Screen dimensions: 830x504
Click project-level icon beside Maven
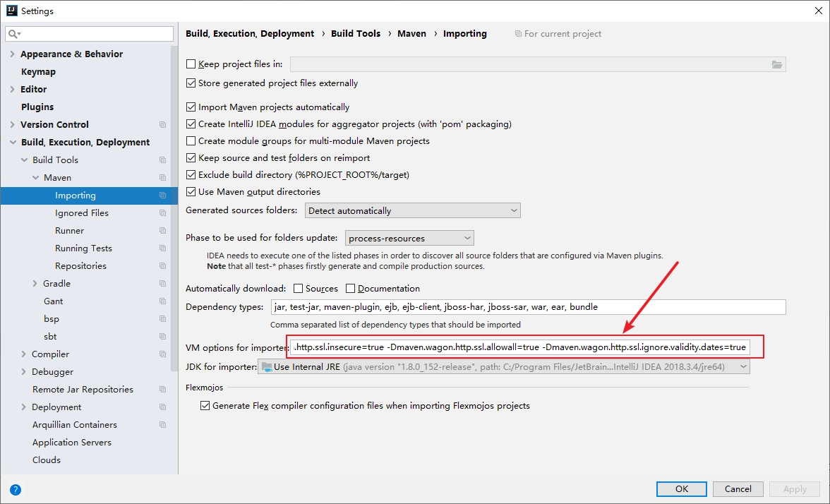tap(162, 178)
